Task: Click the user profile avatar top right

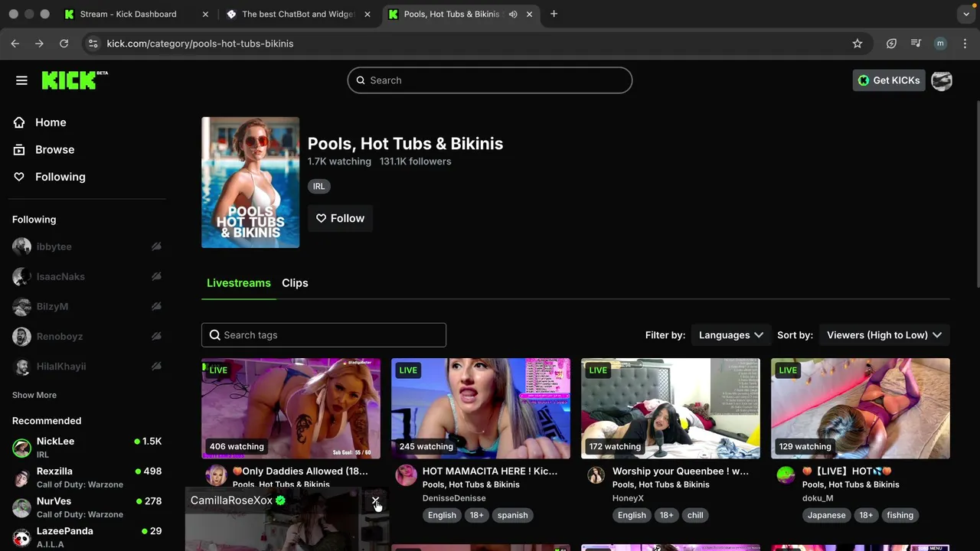Action: 942,80
